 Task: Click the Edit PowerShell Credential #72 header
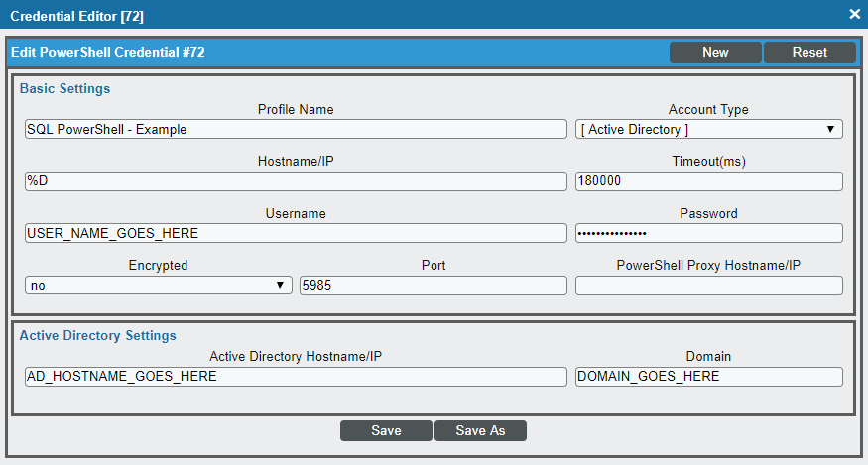(x=108, y=52)
